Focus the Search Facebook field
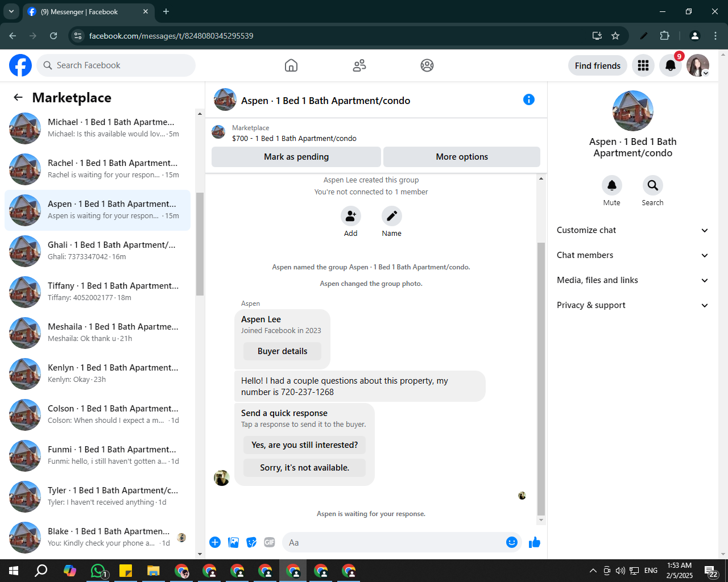Image resolution: width=728 pixels, height=582 pixels. [116, 65]
